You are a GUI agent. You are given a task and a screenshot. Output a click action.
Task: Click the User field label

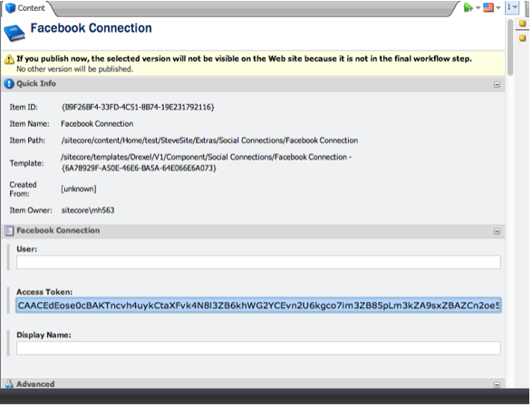click(x=27, y=249)
